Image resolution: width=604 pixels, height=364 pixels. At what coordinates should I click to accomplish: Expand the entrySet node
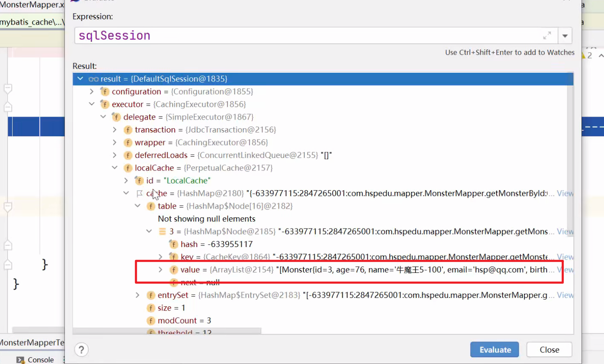pos(138,295)
